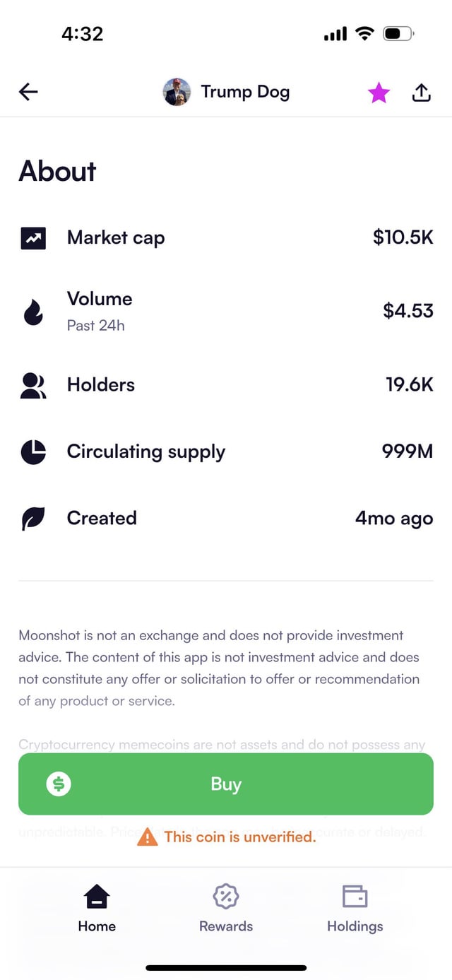Tap the Trump Dog avatar thumbnail

click(x=177, y=92)
